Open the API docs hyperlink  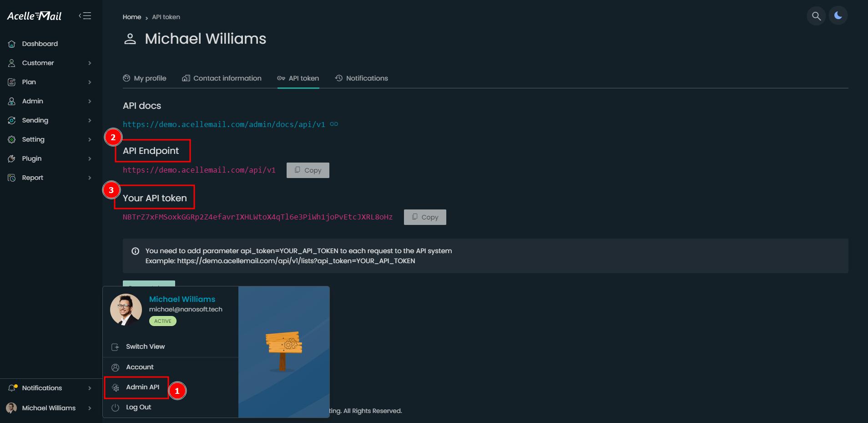click(x=224, y=124)
